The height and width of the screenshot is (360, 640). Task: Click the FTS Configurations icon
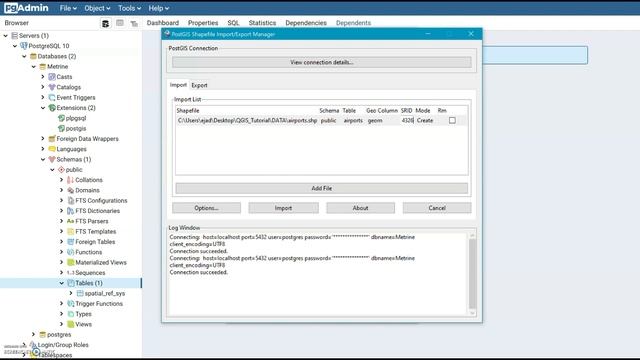click(71, 200)
